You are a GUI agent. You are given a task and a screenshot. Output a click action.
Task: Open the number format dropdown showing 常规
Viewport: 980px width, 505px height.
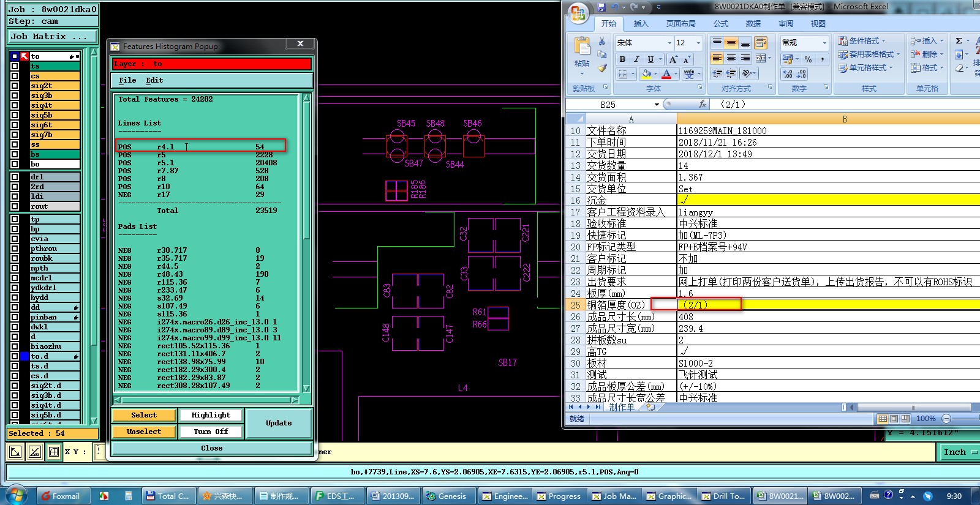[824, 43]
